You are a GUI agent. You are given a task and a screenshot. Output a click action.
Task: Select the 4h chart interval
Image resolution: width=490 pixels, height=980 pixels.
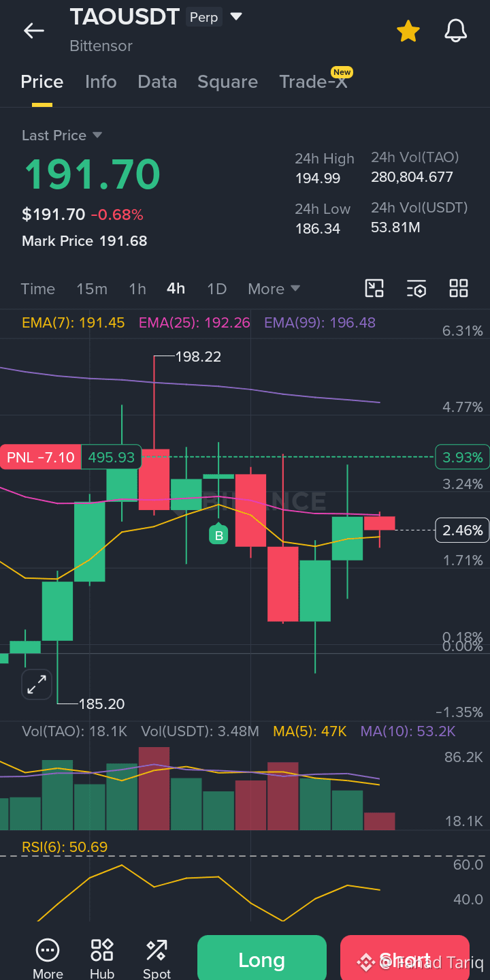pos(176,289)
